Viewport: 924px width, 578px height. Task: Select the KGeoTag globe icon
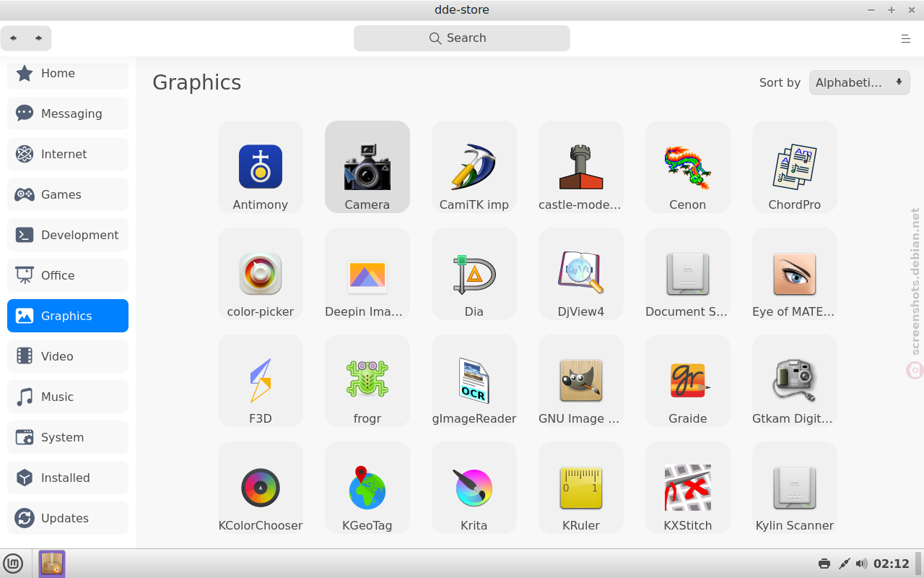coord(367,487)
